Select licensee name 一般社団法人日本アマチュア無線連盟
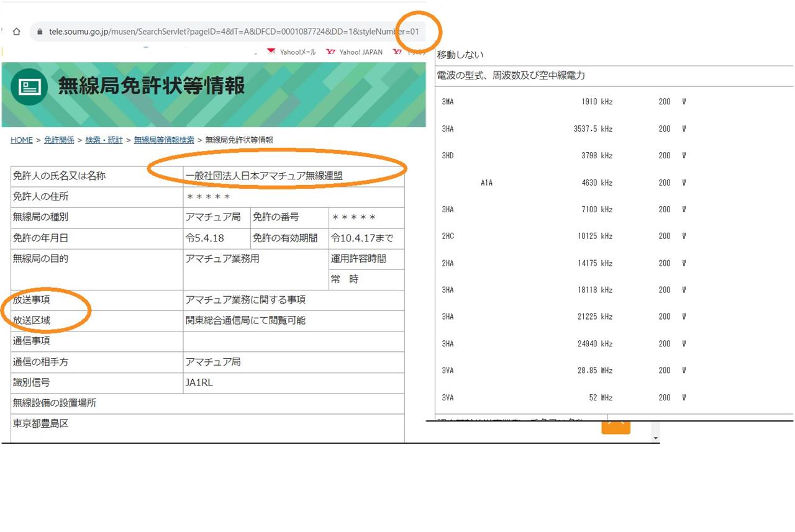This screenshot has width=795, height=532. pyautogui.click(x=264, y=176)
